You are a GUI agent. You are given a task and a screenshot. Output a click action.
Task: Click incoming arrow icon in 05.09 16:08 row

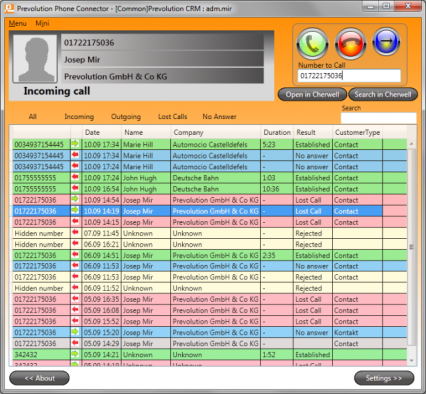pos(75,309)
